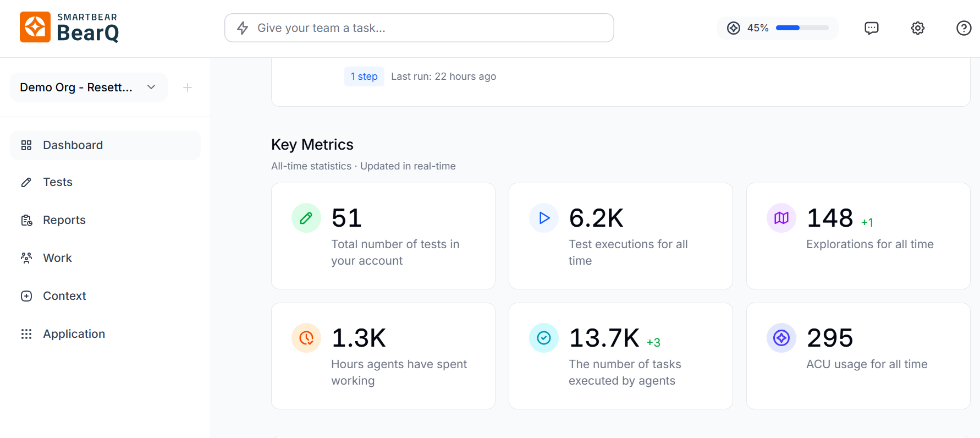Click 'Hours agents have spent working' label
The height and width of the screenshot is (438, 980).
coord(399,373)
